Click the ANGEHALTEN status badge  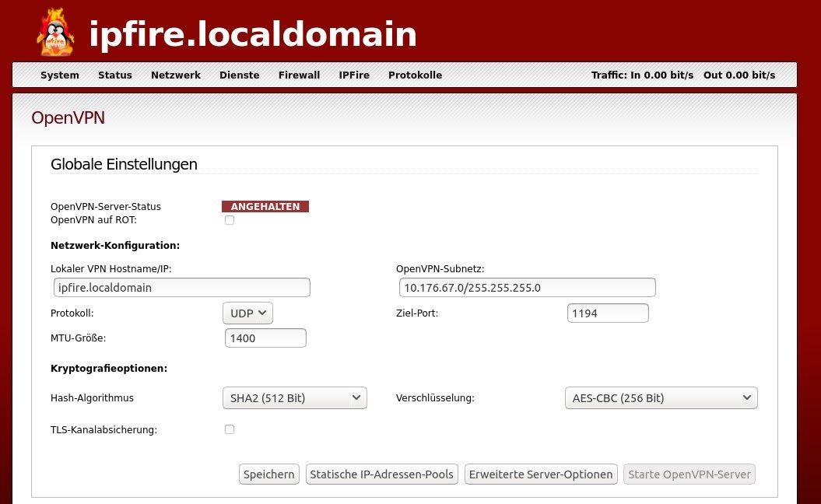pos(265,206)
